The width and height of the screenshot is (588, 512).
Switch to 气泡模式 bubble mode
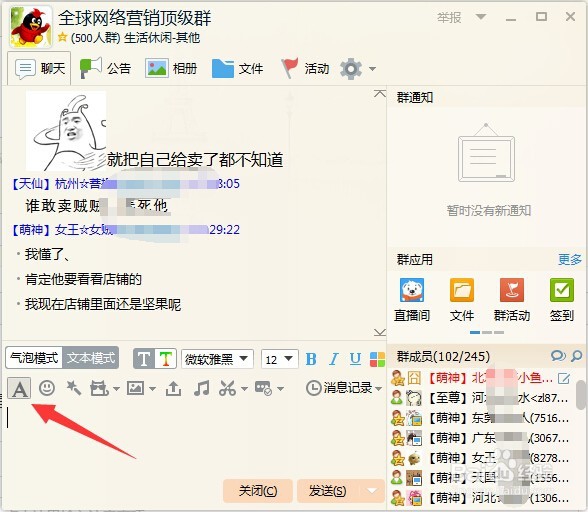(34, 358)
